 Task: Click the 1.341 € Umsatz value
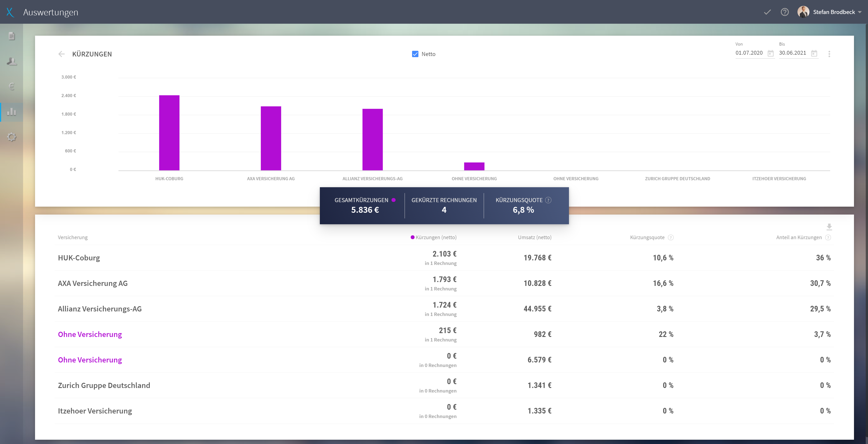540,386
